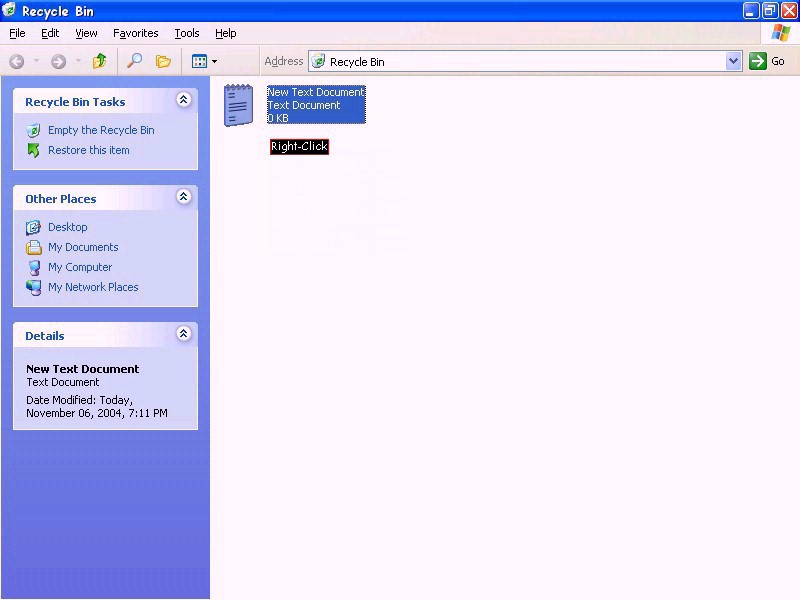The height and width of the screenshot is (600, 800).
Task: Click the My Documents folder icon
Action: click(x=34, y=247)
